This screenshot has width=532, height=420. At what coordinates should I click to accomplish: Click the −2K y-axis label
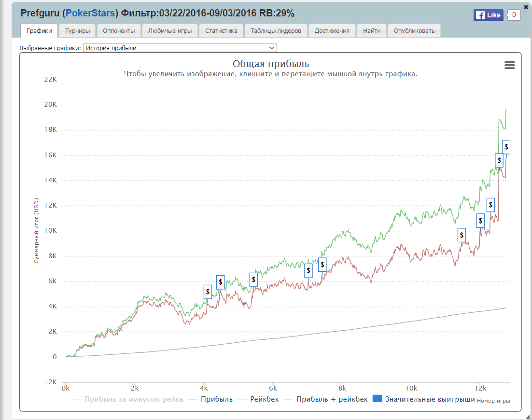[x=51, y=382]
